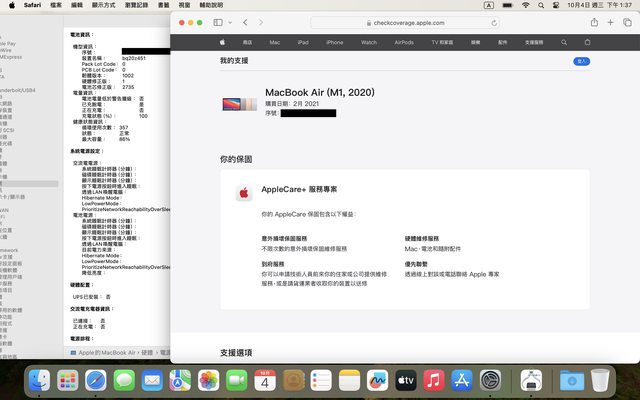Open Spotlight search in menu bar
The height and width of the screenshot is (400, 640).
(x=541, y=5)
